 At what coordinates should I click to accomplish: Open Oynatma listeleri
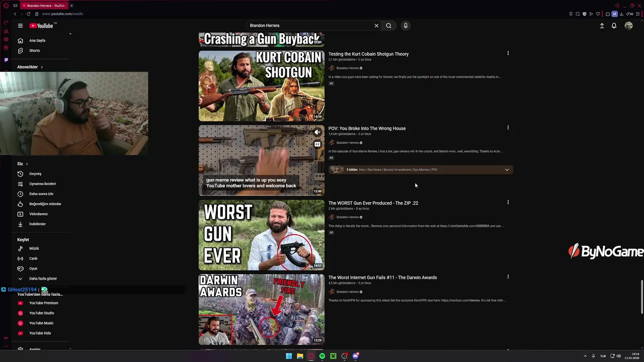[x=42, y=184]
